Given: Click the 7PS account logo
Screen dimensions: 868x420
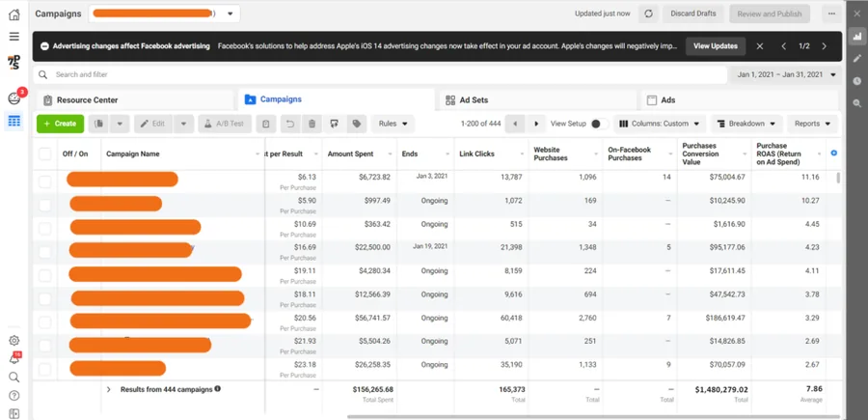Looking at the screenshot, I should pos(14,62).
